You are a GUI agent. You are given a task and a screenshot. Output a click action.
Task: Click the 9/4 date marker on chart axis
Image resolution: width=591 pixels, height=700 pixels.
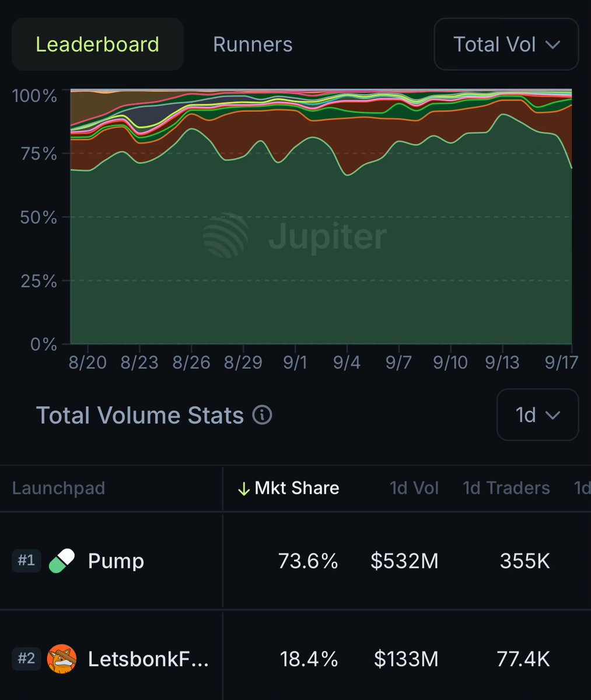tap(347, 363)
